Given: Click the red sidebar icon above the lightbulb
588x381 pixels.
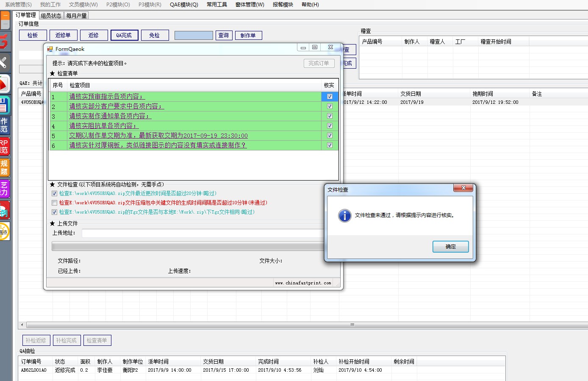Looking at the screenshot, I should pyautogui.click(x=5, y=210).
